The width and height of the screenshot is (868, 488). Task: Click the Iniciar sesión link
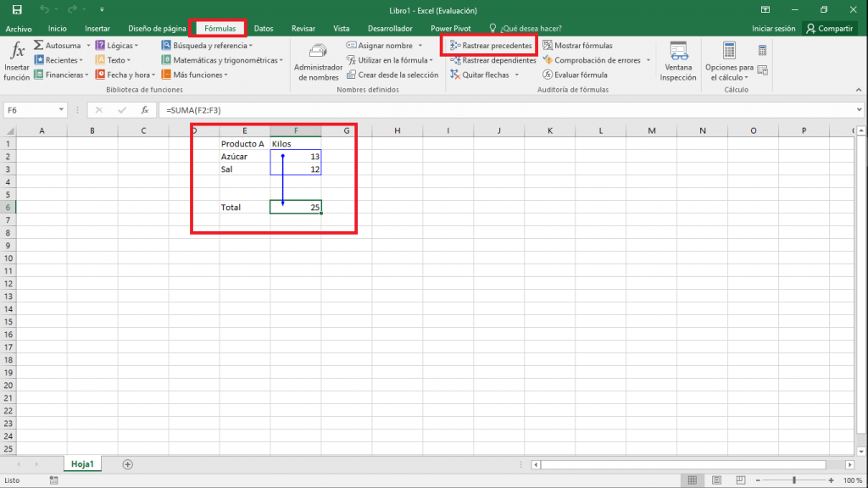pos(774,27)
